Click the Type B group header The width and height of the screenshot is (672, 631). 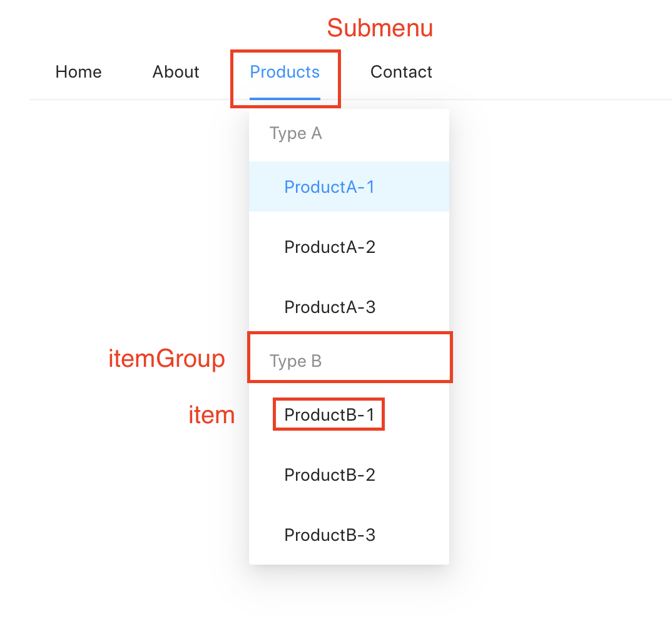point(295,361)
